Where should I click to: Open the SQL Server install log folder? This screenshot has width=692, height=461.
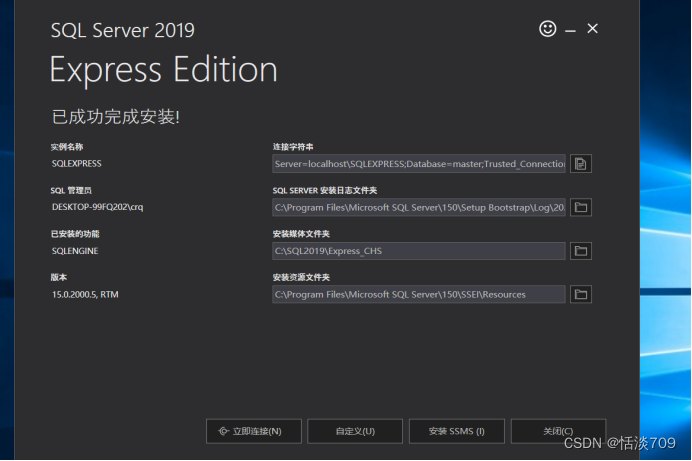[580, 207]
